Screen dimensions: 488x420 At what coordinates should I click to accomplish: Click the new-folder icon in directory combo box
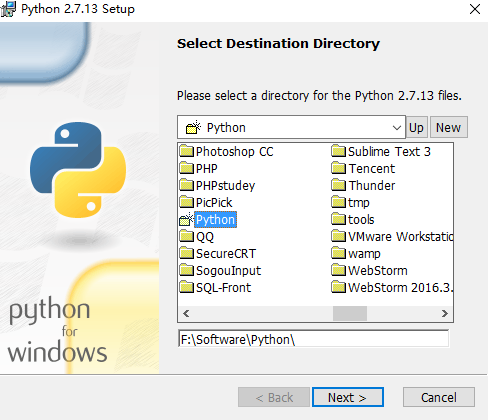[x=193, y=127]
